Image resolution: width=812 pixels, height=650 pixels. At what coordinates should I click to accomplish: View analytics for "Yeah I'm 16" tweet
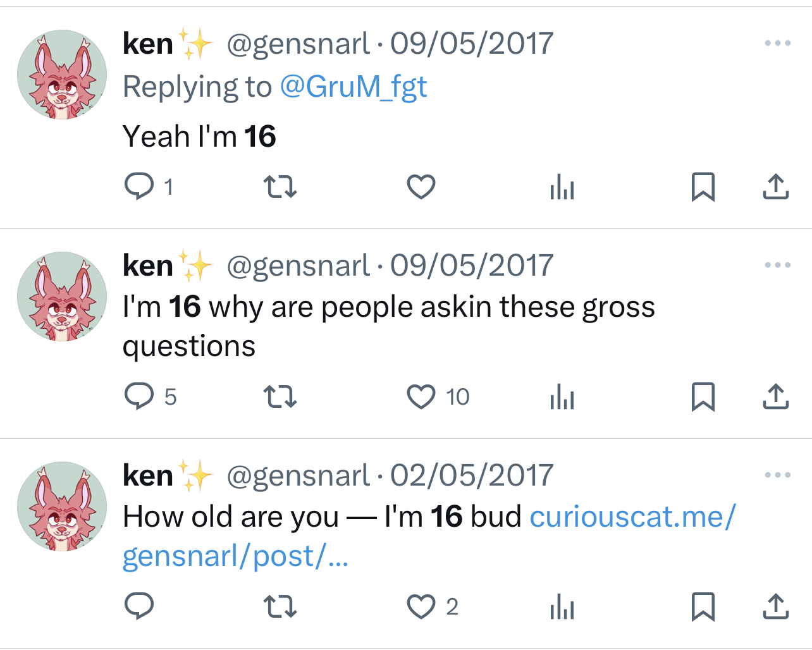[562, 187]
